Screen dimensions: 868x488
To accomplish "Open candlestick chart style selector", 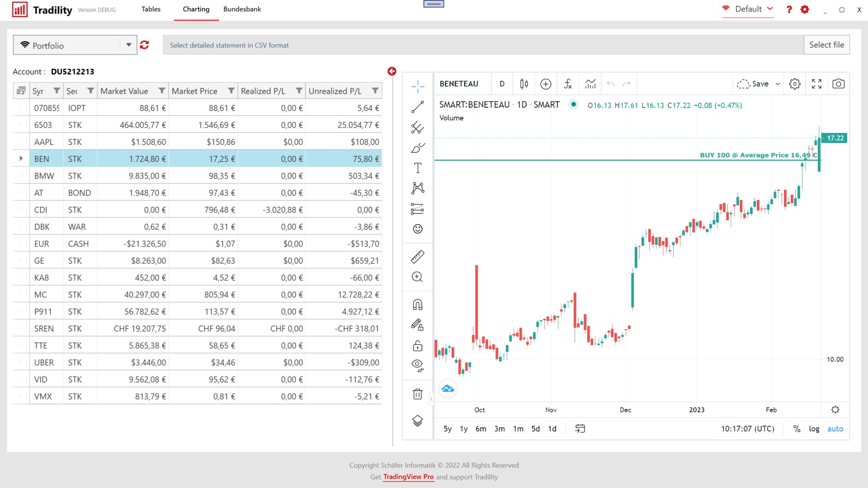I will coord(524,84).
